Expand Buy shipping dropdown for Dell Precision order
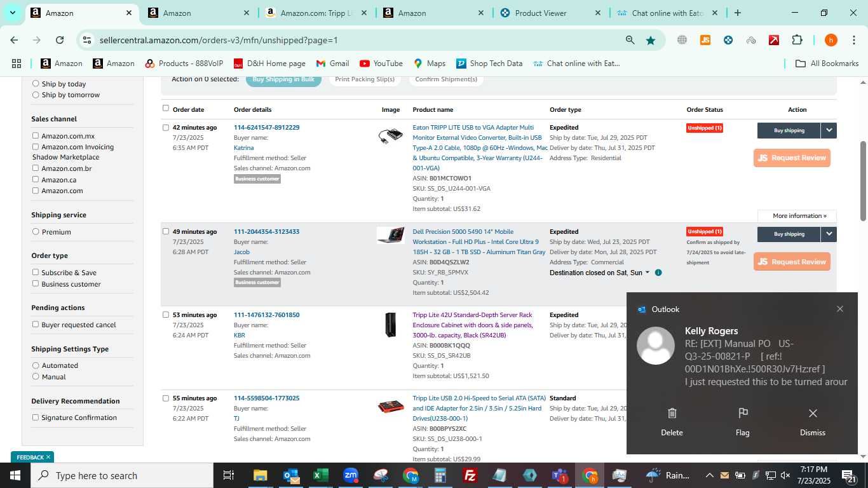The height and width of the screenshot is (488, 868). tap(829, 234)
